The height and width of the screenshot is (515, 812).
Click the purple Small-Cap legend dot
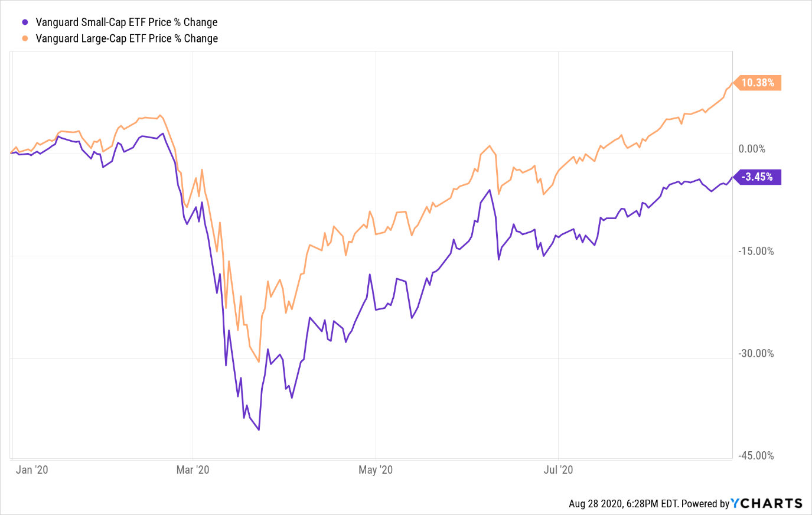[x=25, y=22]
